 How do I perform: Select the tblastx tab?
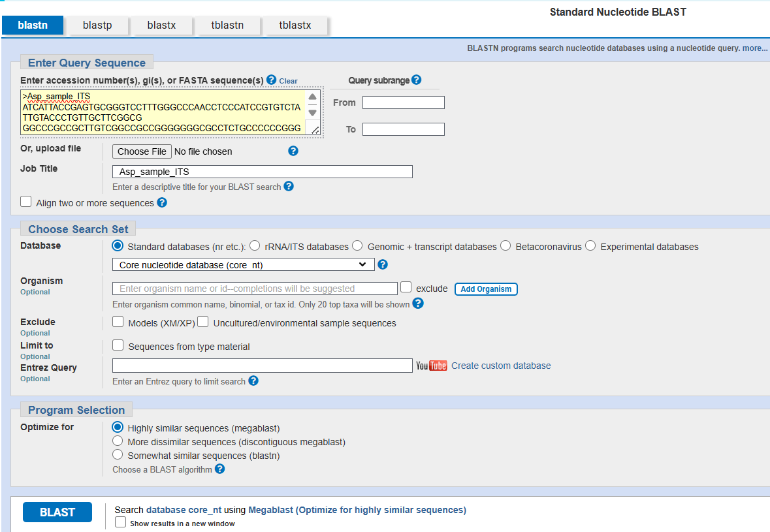pyautogui.click(x=295, y=25)
